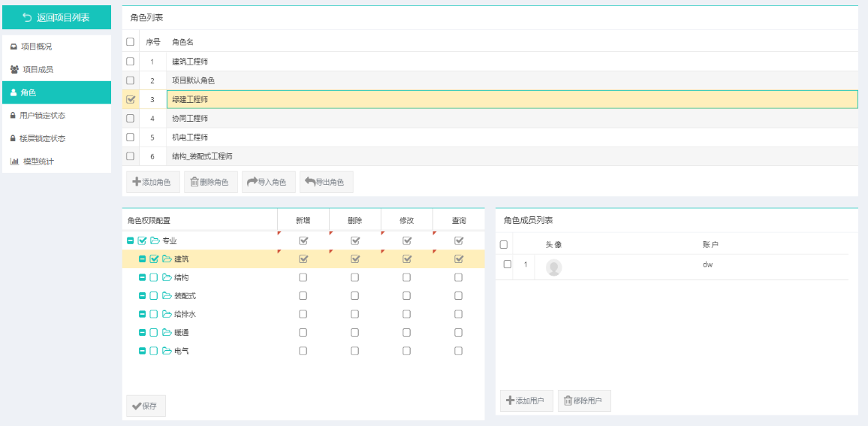Screen dimensions: 868x426
Task: Click the folder icon next to 装配式
Action: tap(167, 296)
